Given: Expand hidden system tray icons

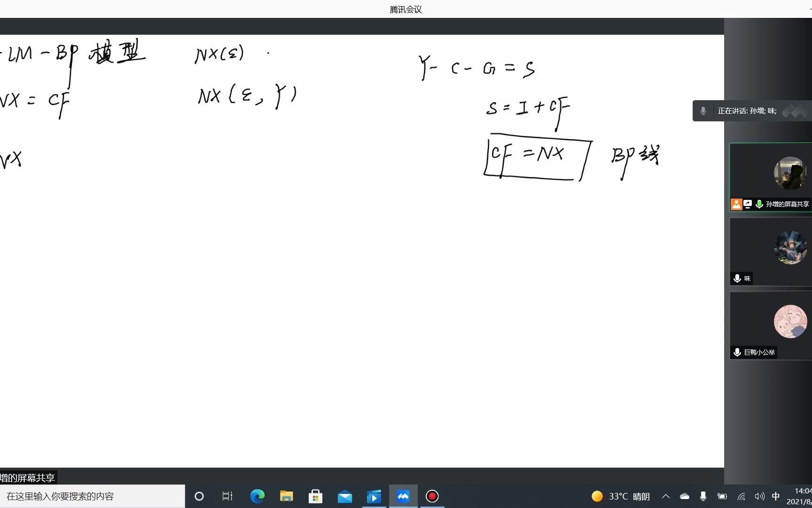Looking at the screenshot, I should (x=665, y=496).
